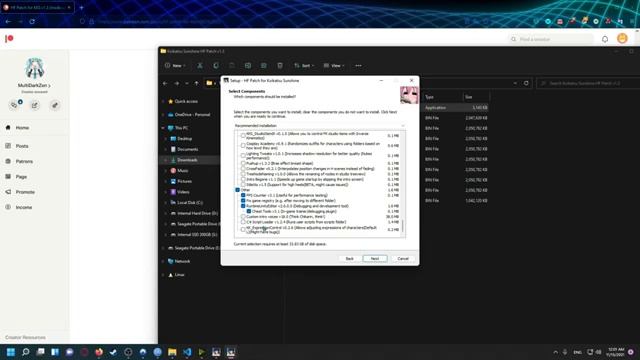Open the View dropdown in Explorer

[334, 65]
